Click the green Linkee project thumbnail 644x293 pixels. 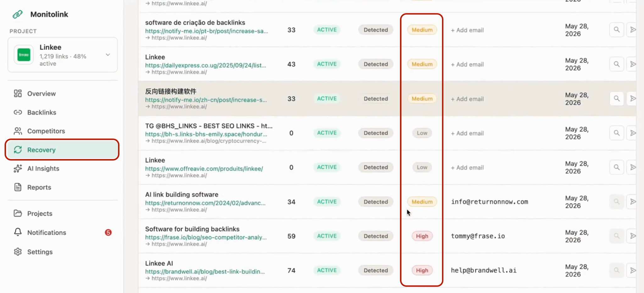point(24,55)
